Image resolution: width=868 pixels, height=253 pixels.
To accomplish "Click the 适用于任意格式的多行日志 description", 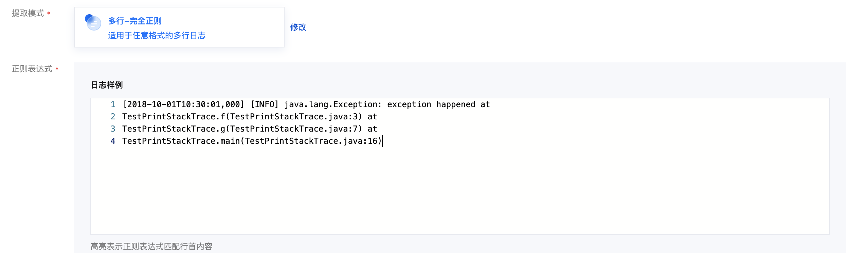I will pyautogui.click(x=157, y=35).
